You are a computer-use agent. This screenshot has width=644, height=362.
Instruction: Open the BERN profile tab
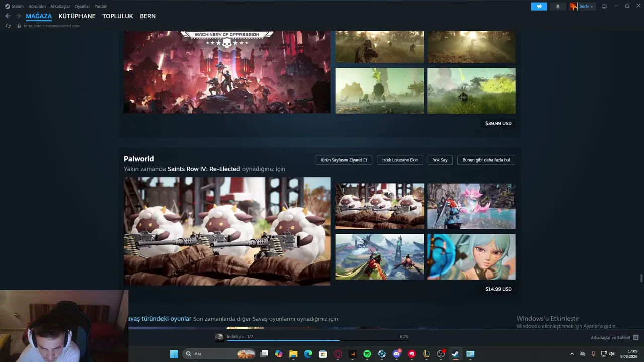coord(148,16)
